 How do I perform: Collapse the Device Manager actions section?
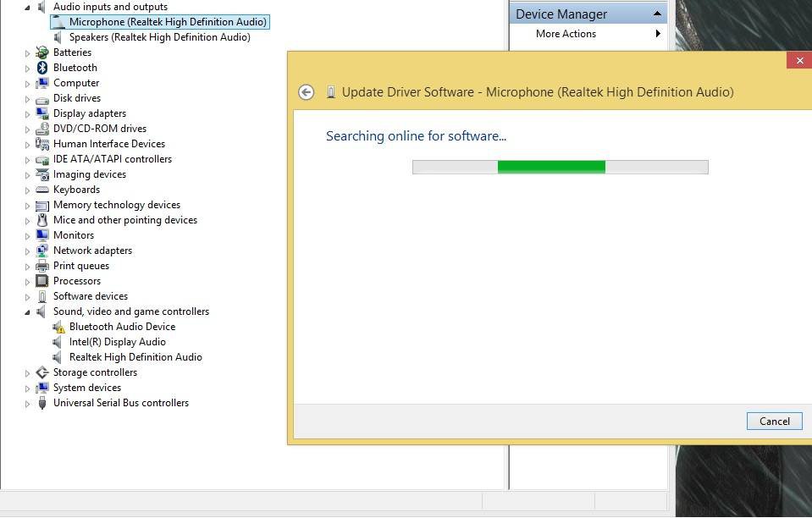pyautogui.click(x=657, y=14)
